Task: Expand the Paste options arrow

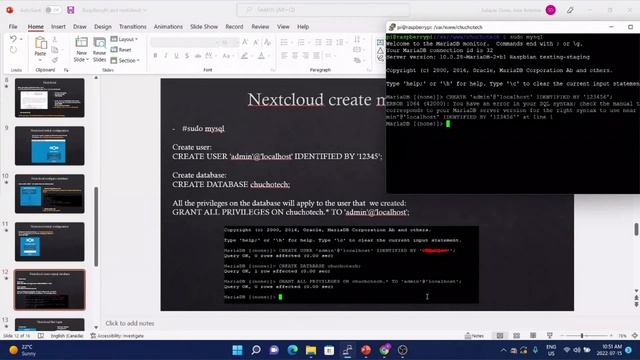Action: [40, 60]
